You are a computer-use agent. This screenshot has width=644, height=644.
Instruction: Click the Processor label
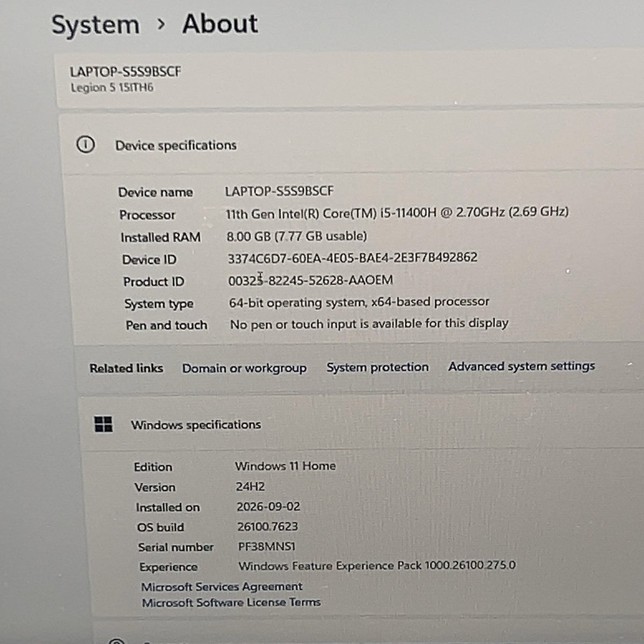pyautogui.click(x=147, y=215)
